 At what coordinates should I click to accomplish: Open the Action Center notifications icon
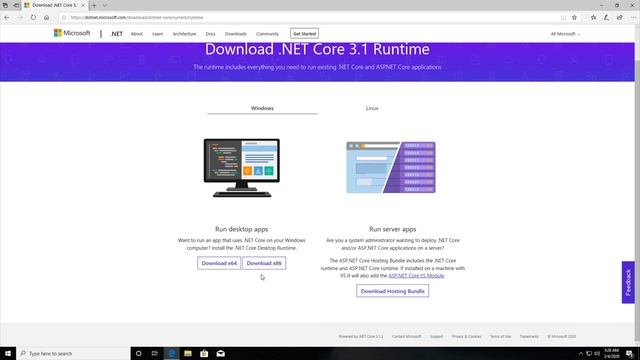click(x=630, y=353)
